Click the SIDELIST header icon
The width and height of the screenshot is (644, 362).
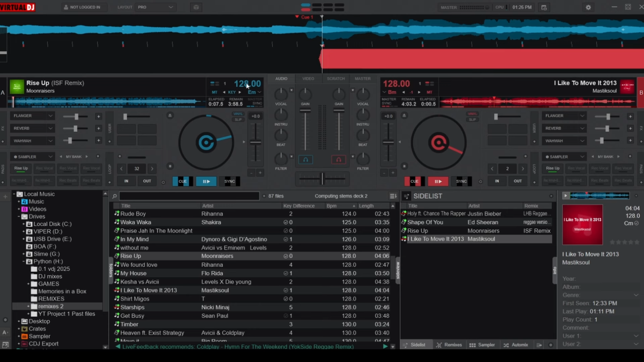coord(406,196)
